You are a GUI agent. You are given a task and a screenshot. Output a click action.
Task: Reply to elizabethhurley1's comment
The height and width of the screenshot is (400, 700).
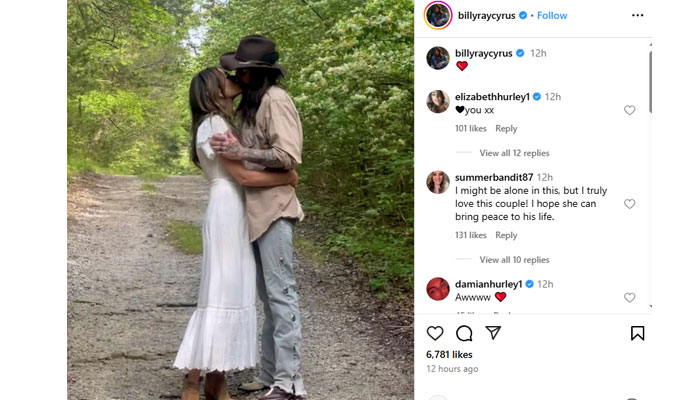506,128
